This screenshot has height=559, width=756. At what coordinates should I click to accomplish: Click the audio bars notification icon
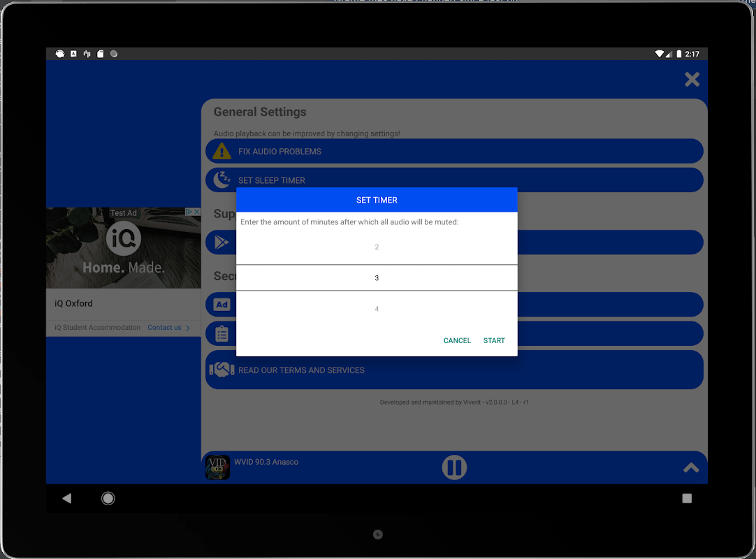(x=87, y=54)
